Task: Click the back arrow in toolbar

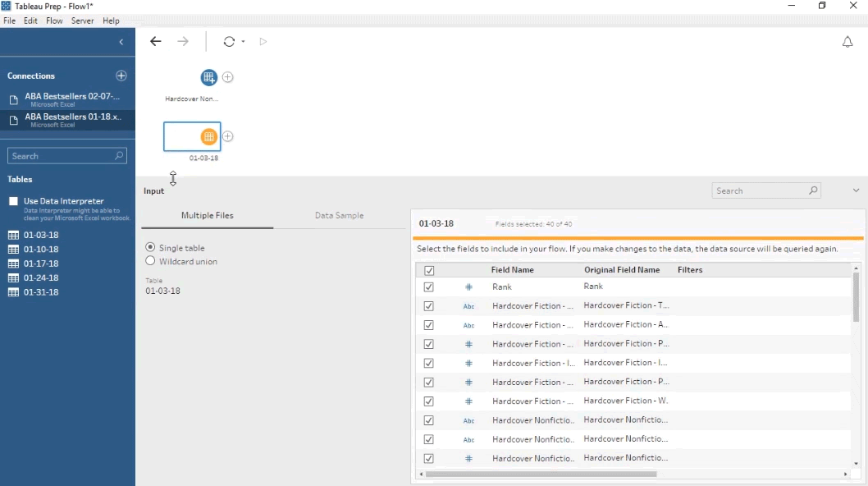Action: (x=156, y=42)
